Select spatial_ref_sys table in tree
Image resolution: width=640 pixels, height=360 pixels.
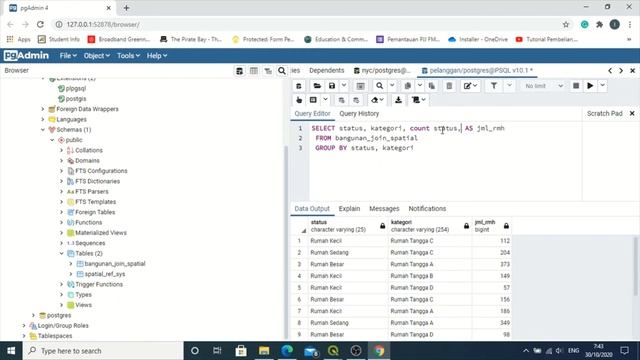coord(104,274)
